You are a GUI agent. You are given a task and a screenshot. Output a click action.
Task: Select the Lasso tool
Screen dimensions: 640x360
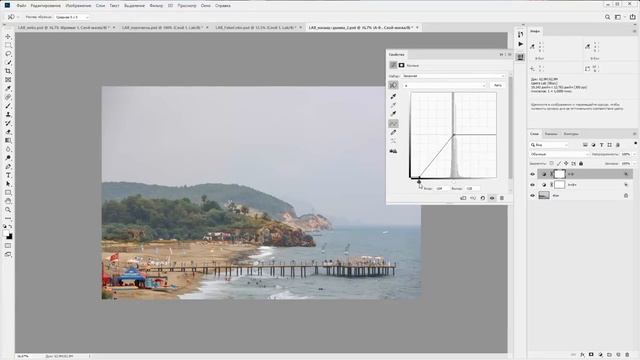click(x=8, y=54)
